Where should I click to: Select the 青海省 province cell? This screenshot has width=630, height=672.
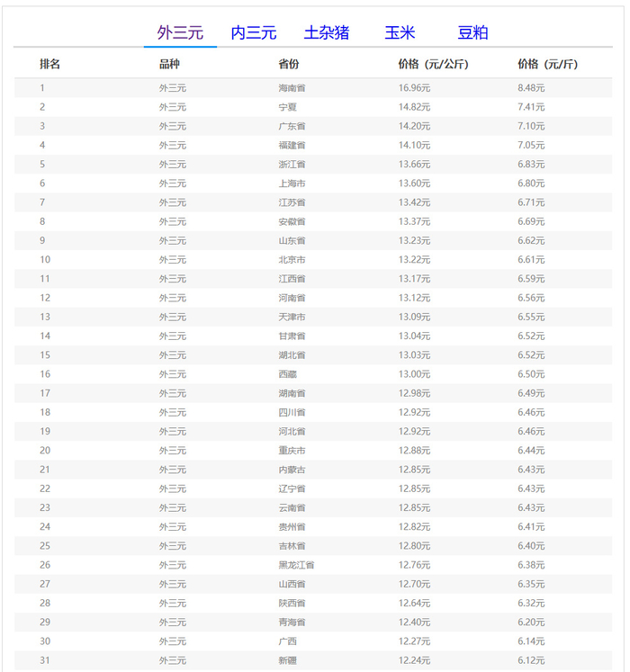(292, 623)
